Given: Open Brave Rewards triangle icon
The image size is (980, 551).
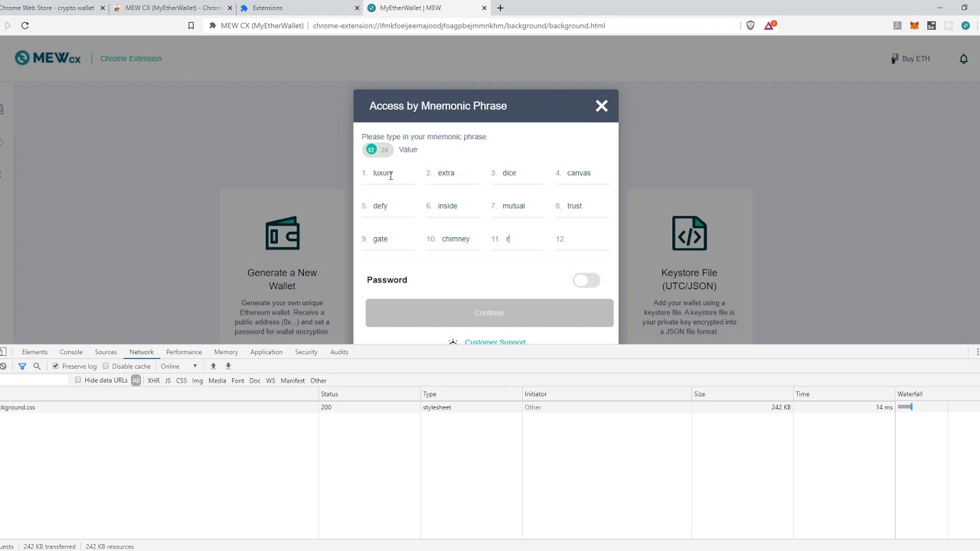Looking at the screenshot, I should pyautogui.click(x=769, y=25).
